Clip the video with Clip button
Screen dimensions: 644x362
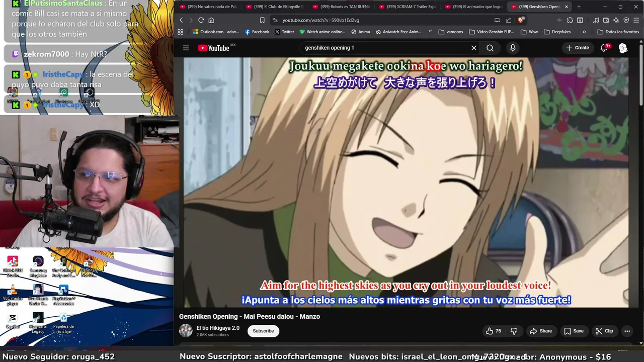click(x=604, y=331)
